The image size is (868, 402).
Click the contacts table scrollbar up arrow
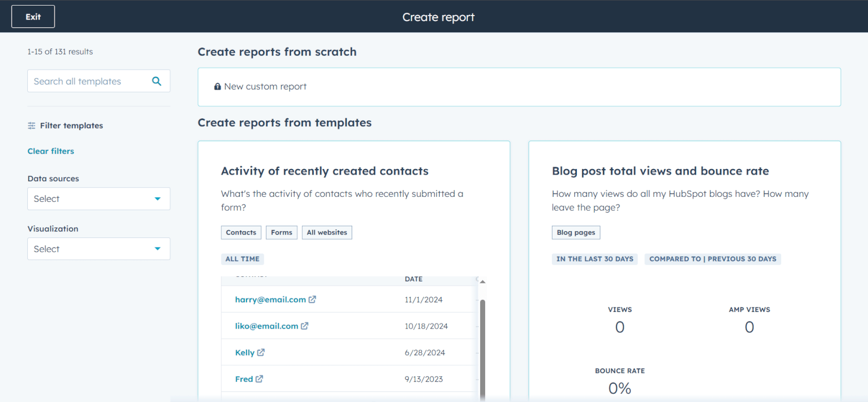482,282
